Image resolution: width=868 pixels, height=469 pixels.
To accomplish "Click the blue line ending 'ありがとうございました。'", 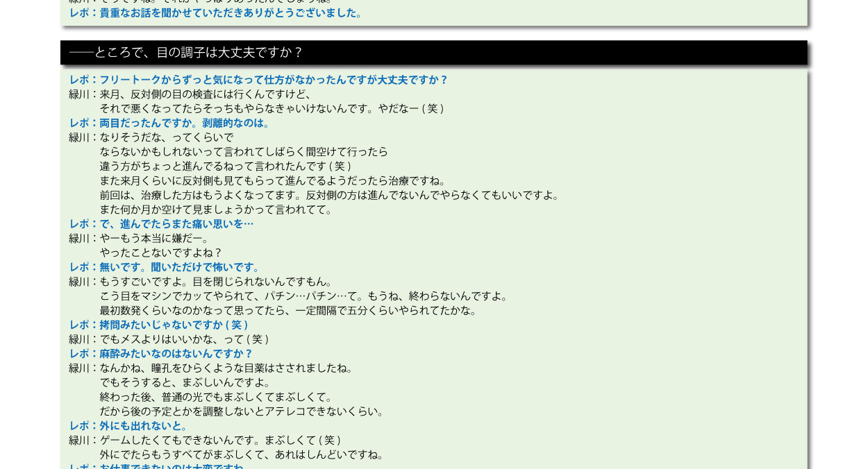I will (x=217, y=13).
